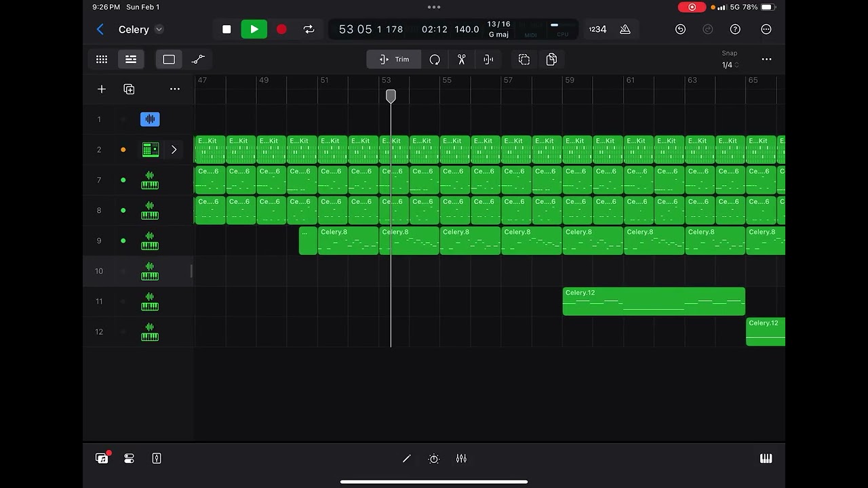Select the Trim tool
This screenshot has height=488, width=868.
click(394, 60)
